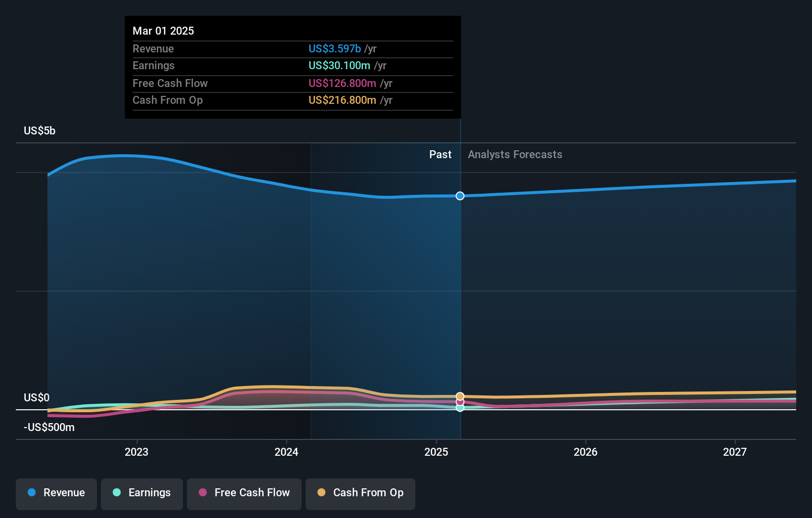The image size is (812, 518).
Task: Click the blue Revenue data point marker
Action: coord(460,196)
